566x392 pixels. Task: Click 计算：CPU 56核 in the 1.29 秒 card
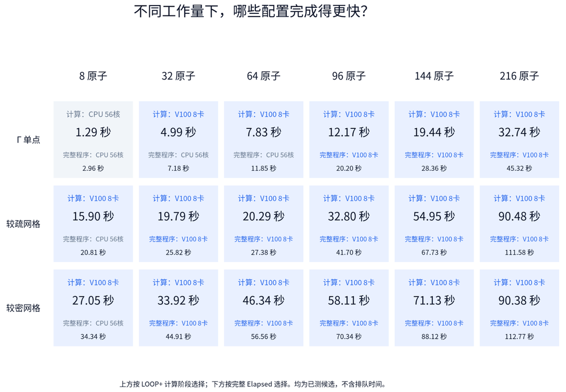93,114
